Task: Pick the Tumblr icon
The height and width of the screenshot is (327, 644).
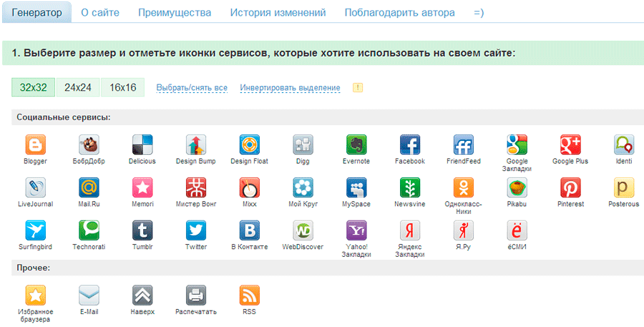Action: coord(142,230)
